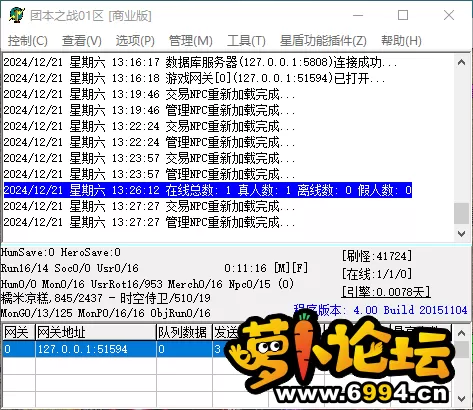Click gateway address 127.0.0.1:51594 cell
This screenshot has width=473, height=410.
(96, 349)
